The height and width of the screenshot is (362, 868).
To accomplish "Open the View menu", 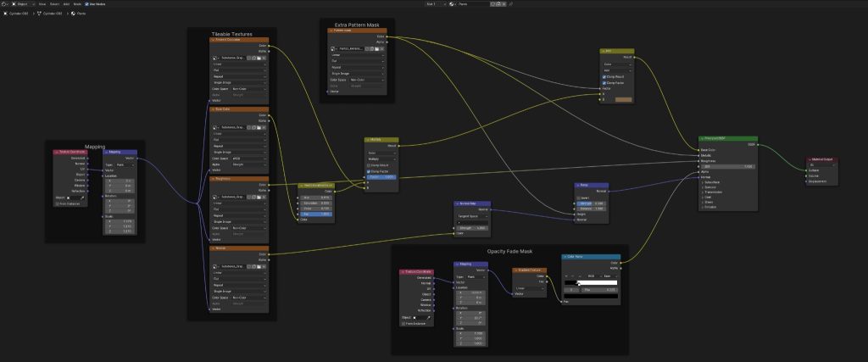I will (42, 4).
